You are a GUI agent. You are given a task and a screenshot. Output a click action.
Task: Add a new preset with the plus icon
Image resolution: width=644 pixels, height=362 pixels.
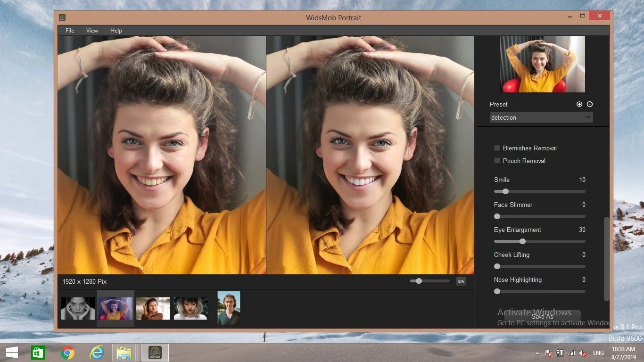[x=579, y=104]
